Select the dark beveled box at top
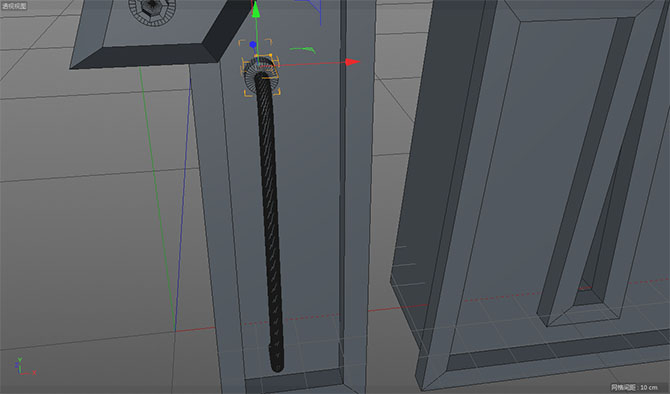This screenshot has width=670, height=394. pyautogui.click(x=162, y=33)
